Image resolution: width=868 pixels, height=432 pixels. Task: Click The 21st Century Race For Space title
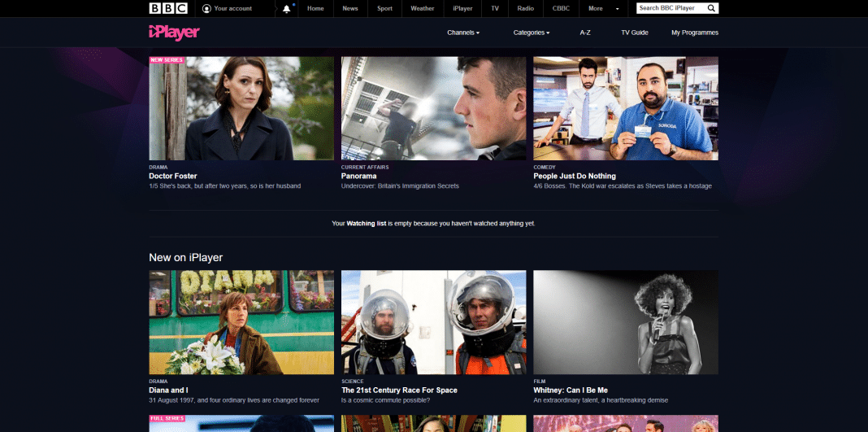click(399, 391)
